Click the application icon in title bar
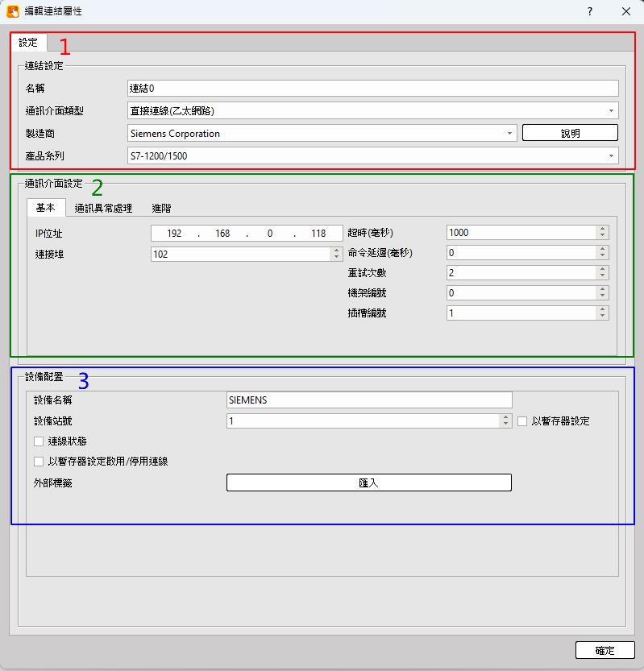Screen dimensions: 644x671 pos(13,11)
